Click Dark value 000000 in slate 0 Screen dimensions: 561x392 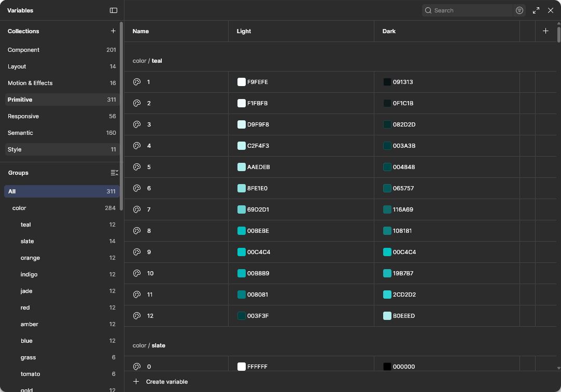pos(403,367)
